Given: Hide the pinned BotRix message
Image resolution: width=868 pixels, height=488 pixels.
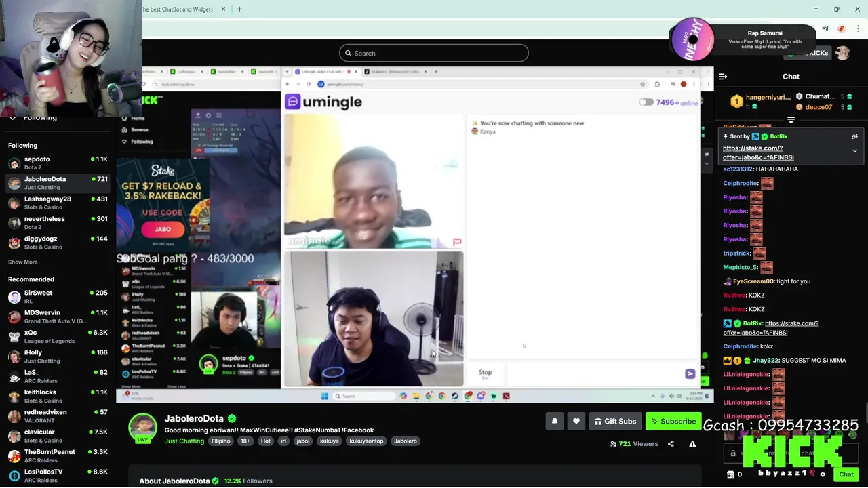Looking at the screenshot, I should pos(854,136).
